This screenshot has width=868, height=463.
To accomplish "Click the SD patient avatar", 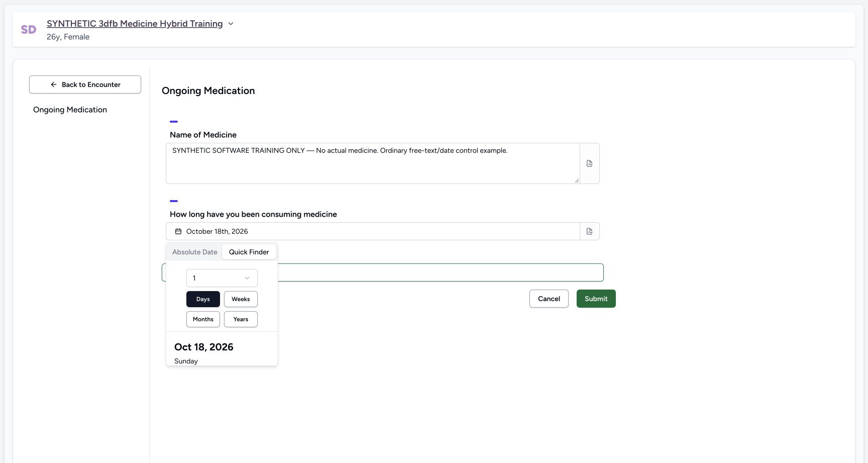I will point(29,30).
